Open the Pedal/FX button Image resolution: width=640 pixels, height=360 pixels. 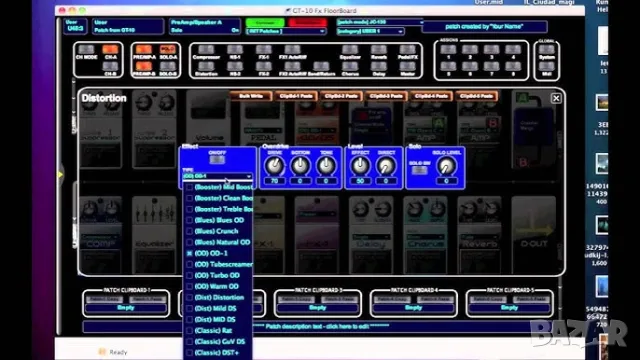coord(407,50)
